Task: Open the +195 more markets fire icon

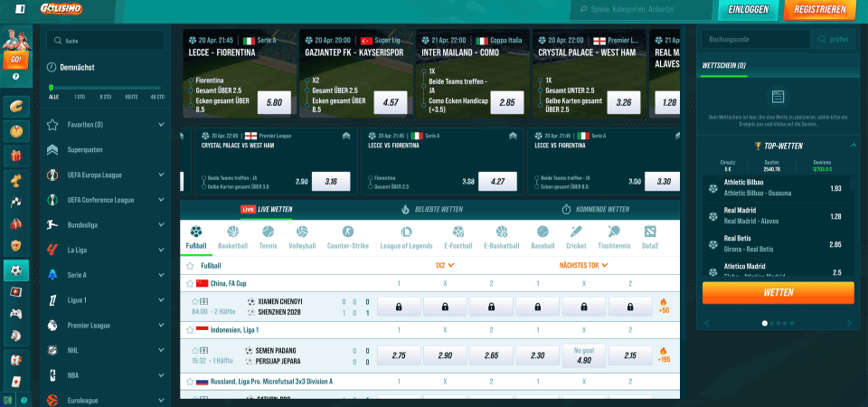Action: 663,355
